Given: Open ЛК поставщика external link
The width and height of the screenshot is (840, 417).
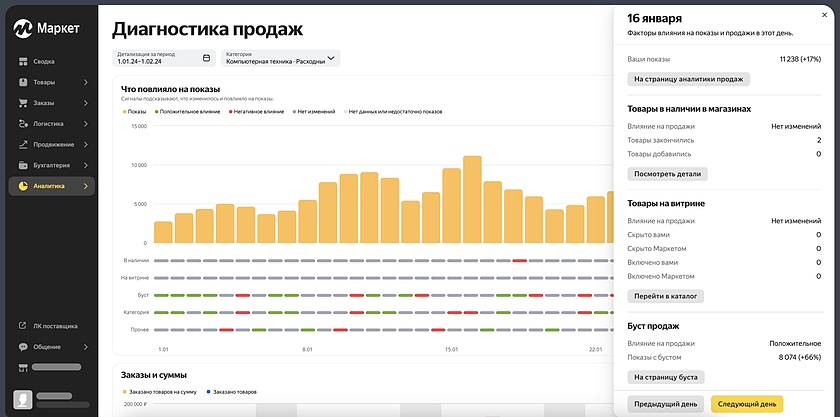Looking at the screenshot, I should [22, 326].
